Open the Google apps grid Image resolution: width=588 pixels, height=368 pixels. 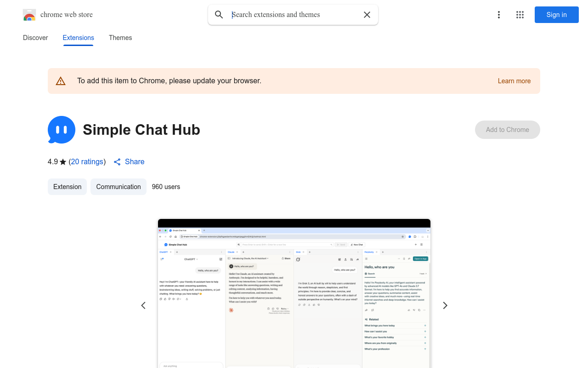[x=520, y=15]
